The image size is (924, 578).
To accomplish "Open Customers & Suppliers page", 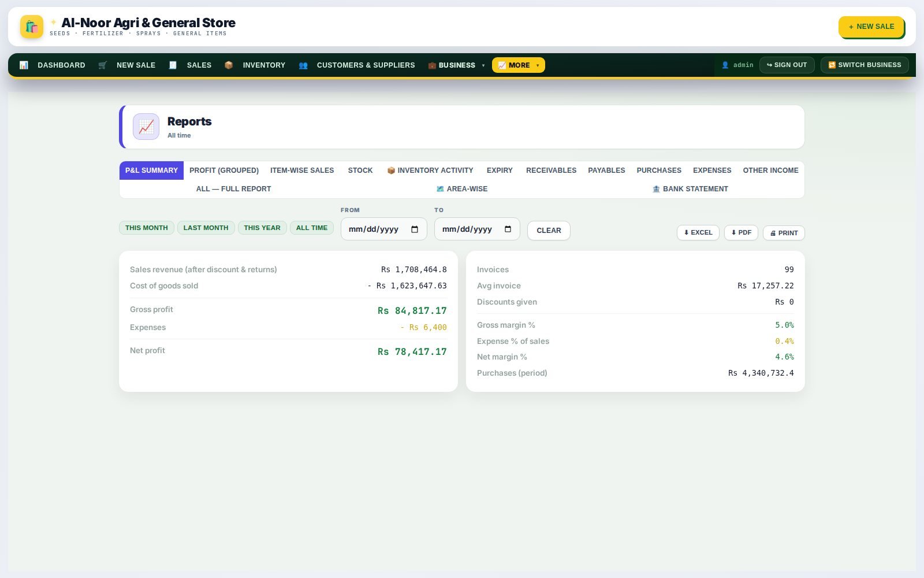I will point(357,65).
